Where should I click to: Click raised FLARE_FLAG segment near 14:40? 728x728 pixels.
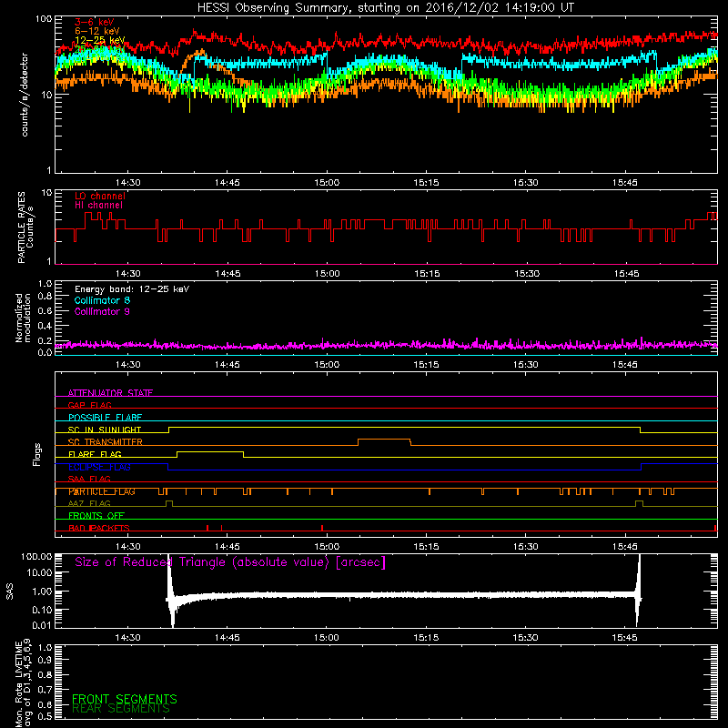pos(210,451)
